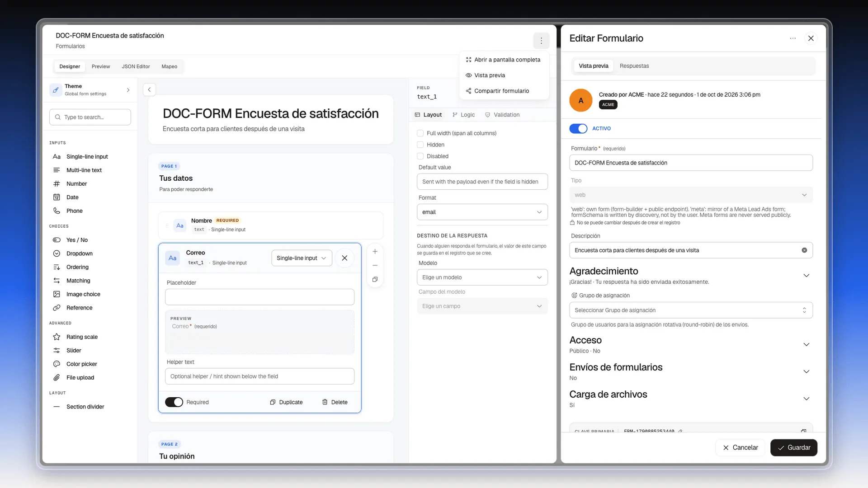Image resolution: width=868 pixels, height=488 pixels.
Task: Toggle the ACTIVO switch
Action: 578,129
